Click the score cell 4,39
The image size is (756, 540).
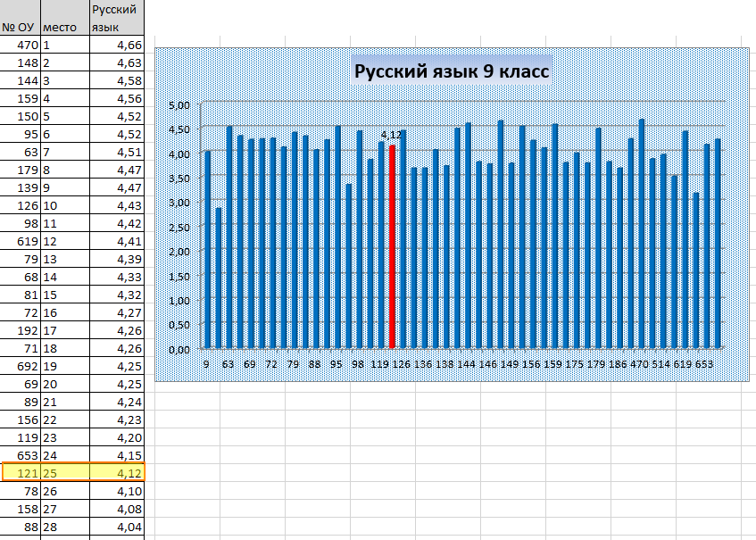(x=117, y=259)
